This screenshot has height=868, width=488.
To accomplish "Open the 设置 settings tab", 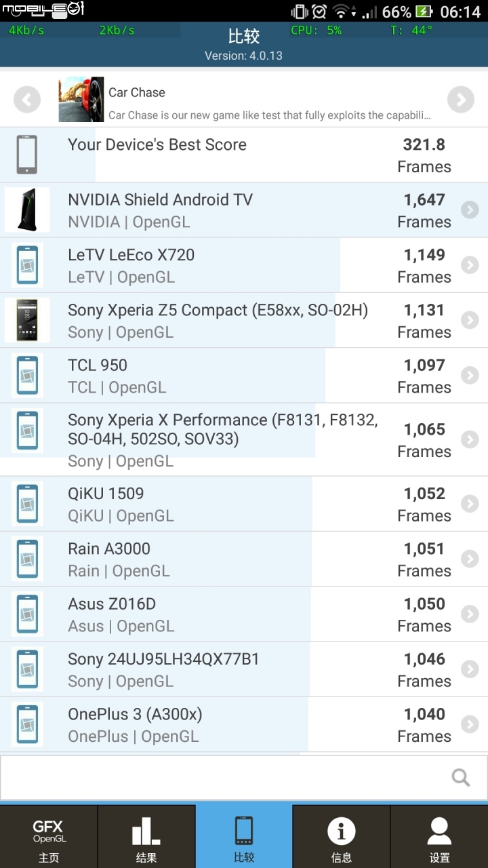I will coord(439,837).
